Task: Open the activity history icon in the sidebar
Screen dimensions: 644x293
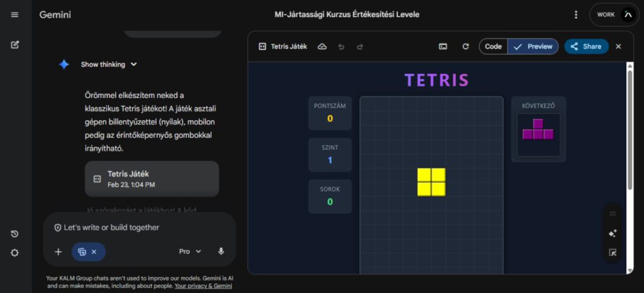Action: pos(14,234)
